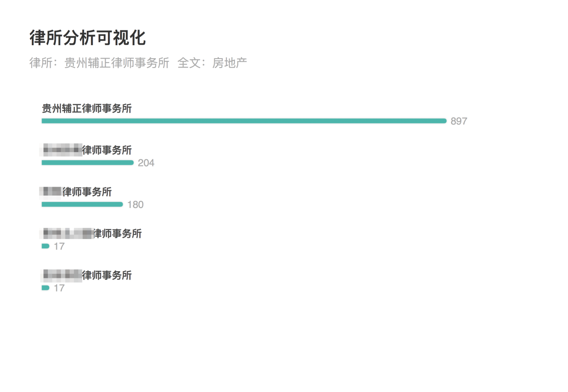Select the last row's blurred firm label
The width and height of the screenshot is (568, 392).
pyautogui.click(x=87, y=275)
